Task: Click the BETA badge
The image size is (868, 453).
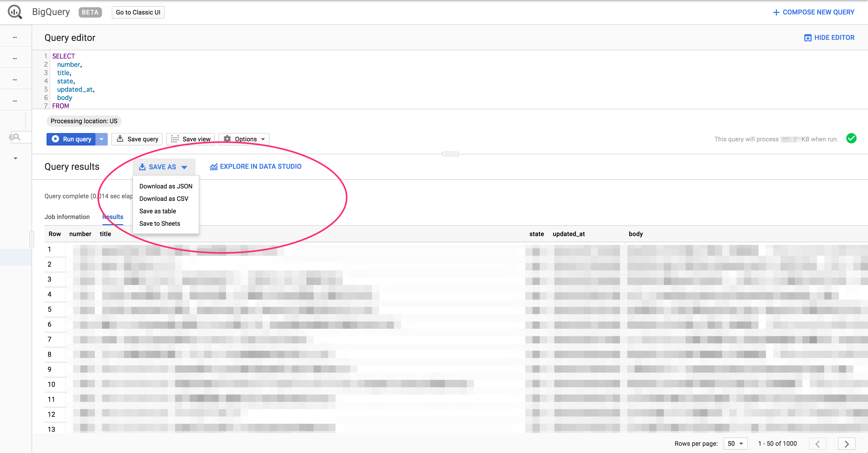Action: (x=90, y=12)
